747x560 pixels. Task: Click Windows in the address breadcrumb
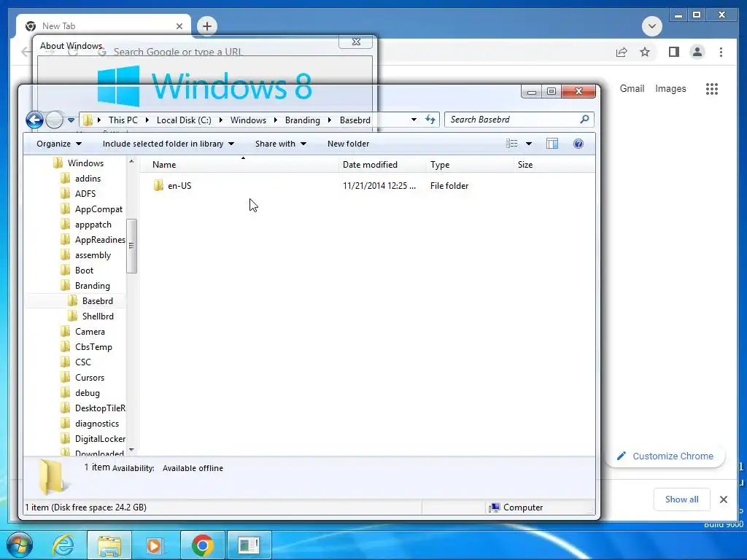click(248, 120)
